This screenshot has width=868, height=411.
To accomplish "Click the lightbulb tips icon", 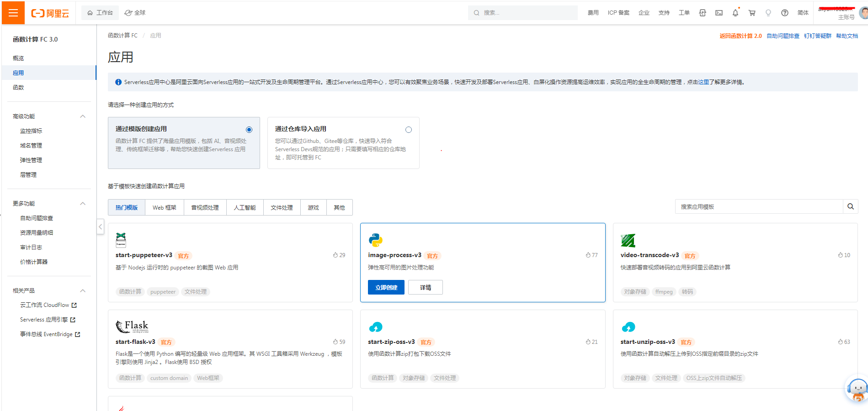I will (x=768, y=13).
